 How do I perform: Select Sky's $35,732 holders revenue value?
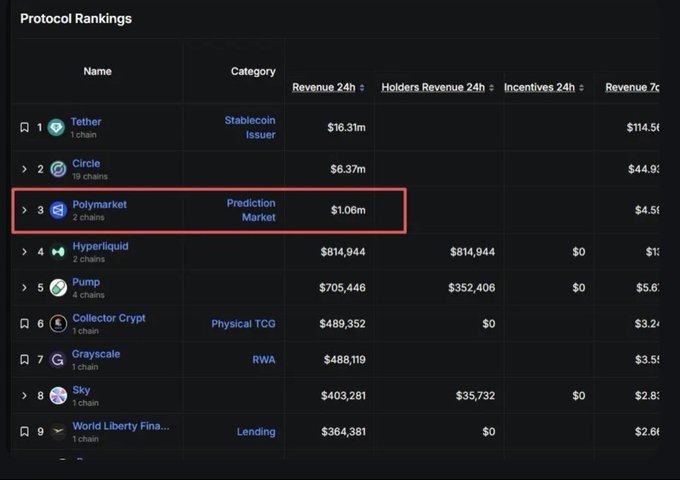(475, 396)
